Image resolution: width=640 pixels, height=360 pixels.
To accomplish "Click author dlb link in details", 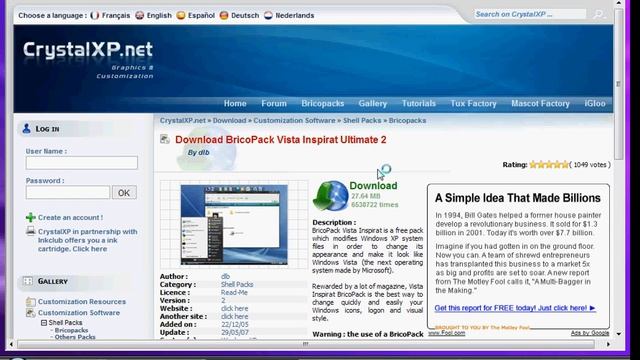I will coord(225,277).
